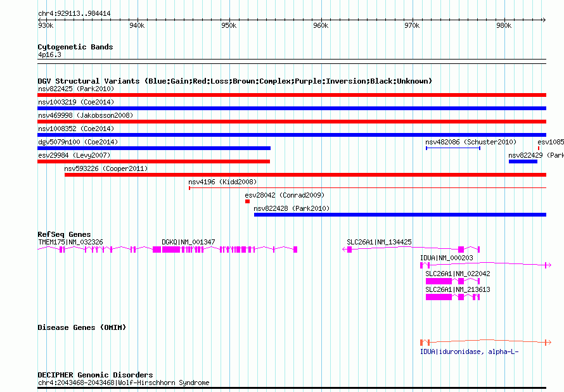Click the RefSeq Genes track title

coord(65,234)
